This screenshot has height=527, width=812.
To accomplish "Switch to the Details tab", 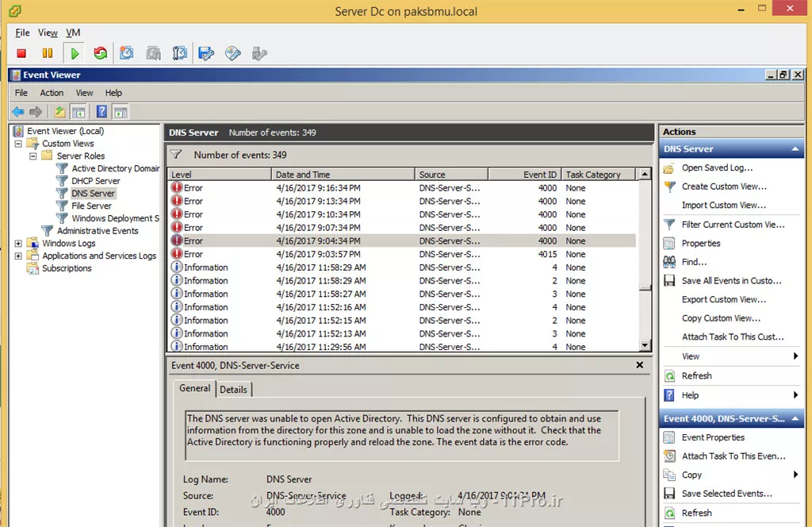I will pos(234,390).
